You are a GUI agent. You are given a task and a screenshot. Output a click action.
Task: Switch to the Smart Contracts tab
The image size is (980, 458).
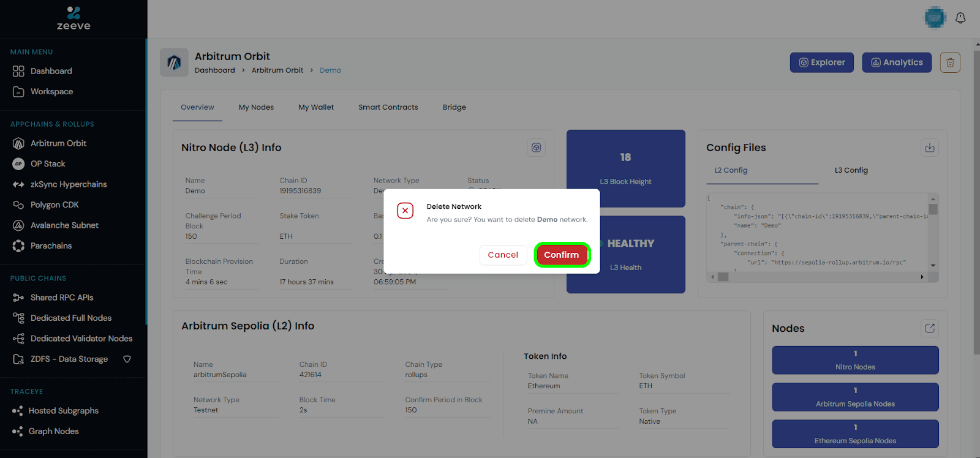tap(388, 107)
